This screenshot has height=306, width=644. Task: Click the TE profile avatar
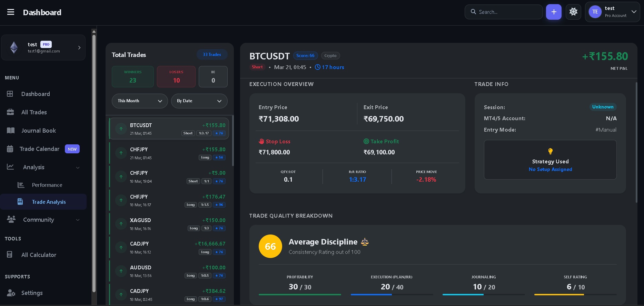pos(595,12)
